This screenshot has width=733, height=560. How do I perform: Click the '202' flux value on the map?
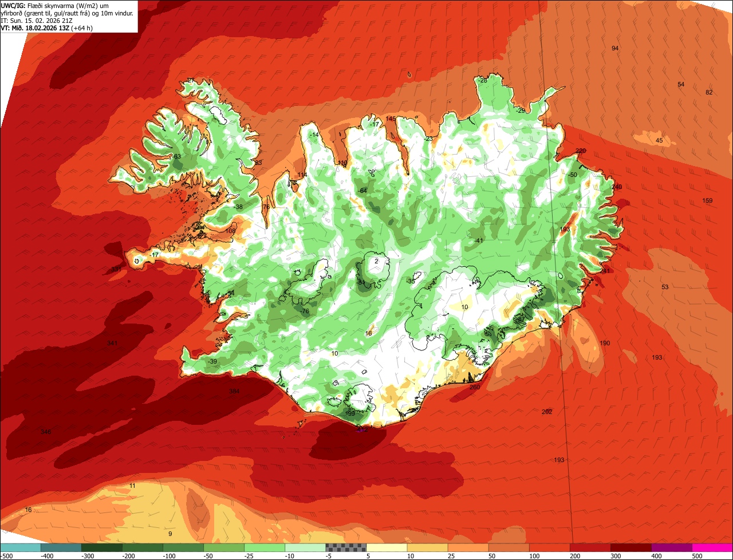tap(547, 412)
